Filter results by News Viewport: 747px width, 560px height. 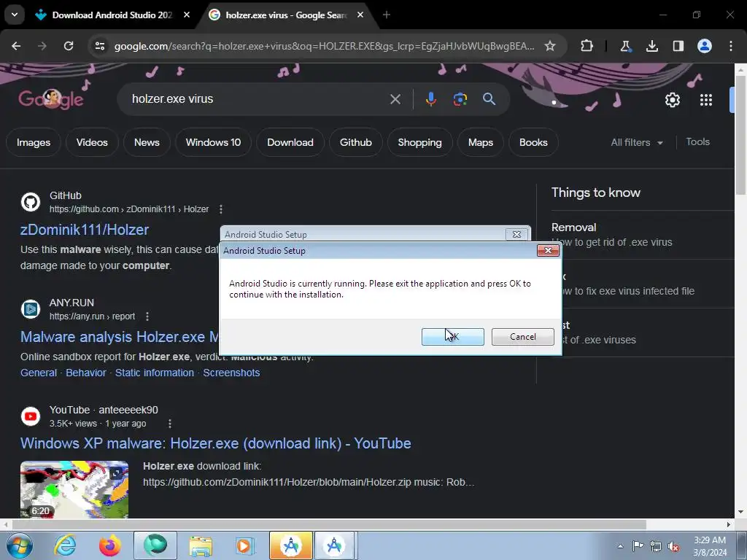tap(147, 142)
